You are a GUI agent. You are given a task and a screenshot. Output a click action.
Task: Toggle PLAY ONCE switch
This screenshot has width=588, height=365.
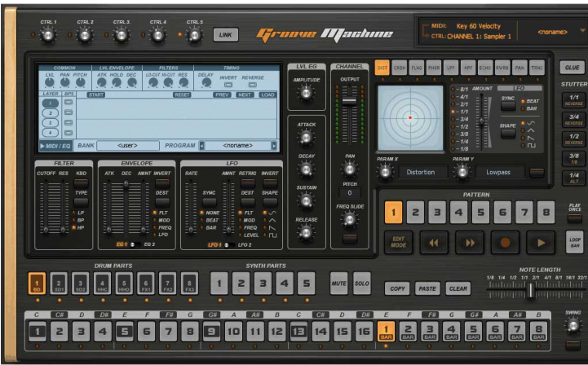click(574, 218)
